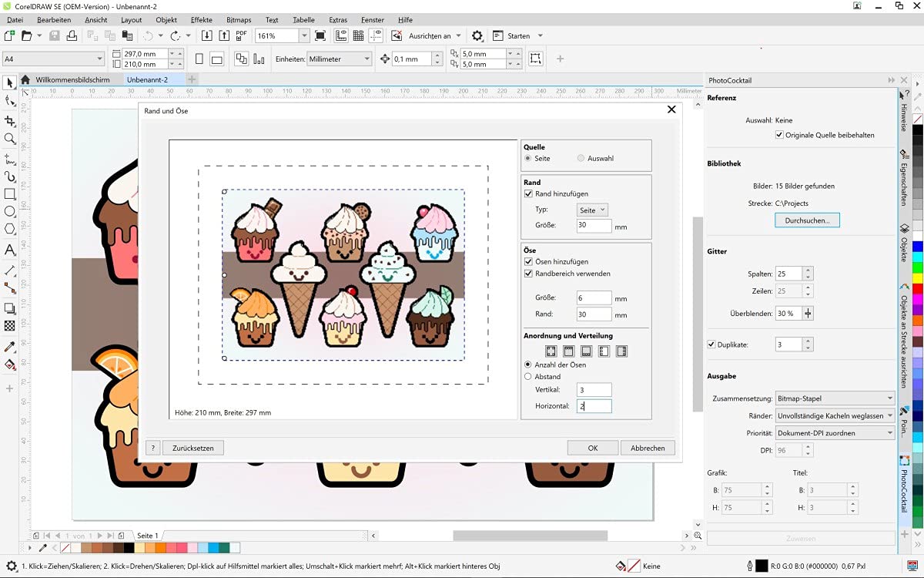Click the Export icon
Image resolution: width=924 pixels, height=578 pixels.
coord(223,35)
